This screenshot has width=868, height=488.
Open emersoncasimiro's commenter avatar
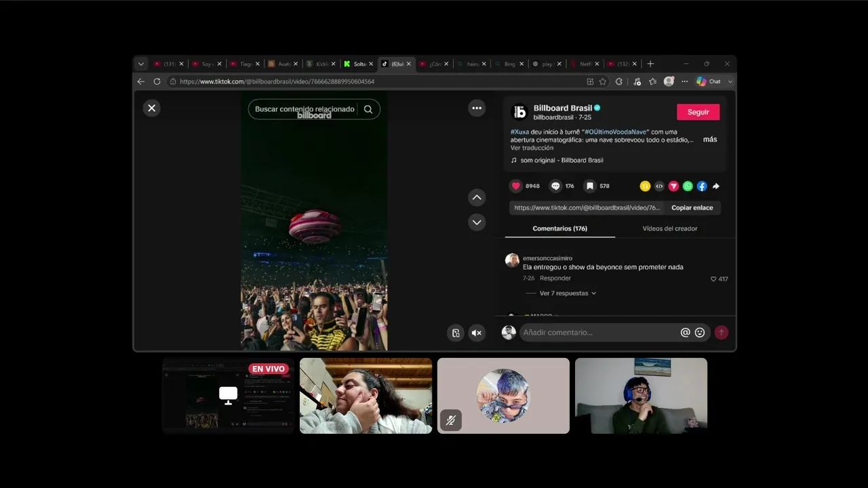[512, 260]
